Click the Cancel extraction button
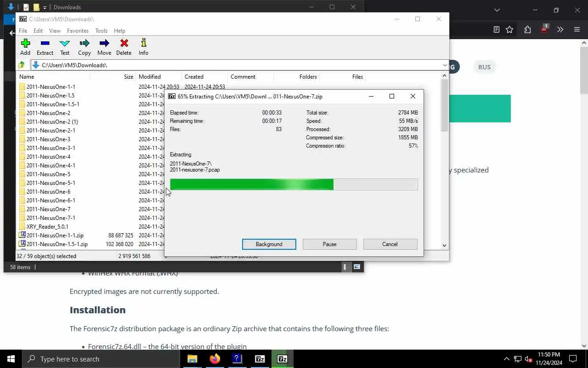The width and height of the screenshot is (588, 368). coord(390,244)
